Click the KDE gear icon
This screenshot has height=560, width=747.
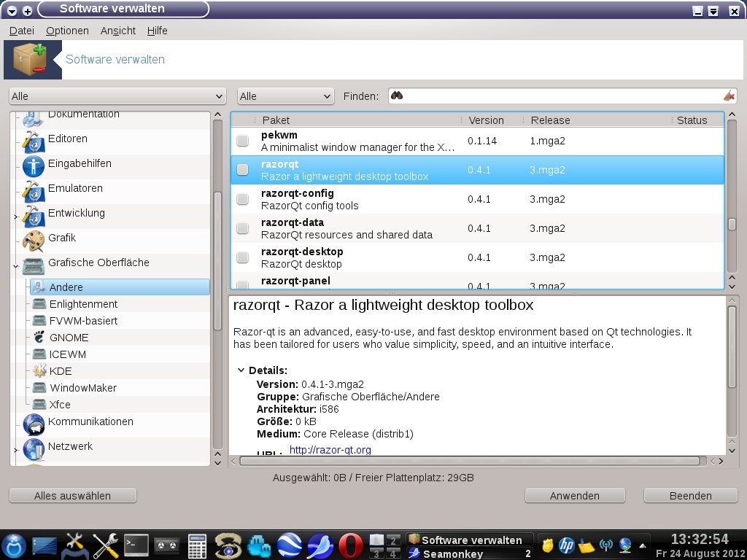coord(39,370)
